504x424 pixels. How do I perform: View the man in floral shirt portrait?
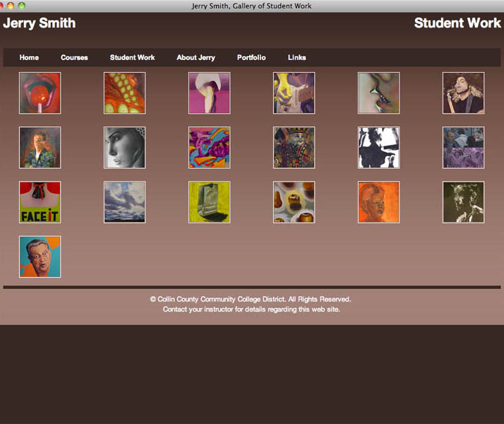(40, 148)
